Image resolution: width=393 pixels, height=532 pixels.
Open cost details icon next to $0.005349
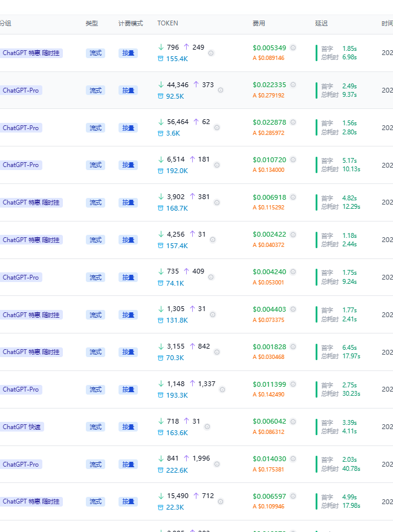(293, 47)
